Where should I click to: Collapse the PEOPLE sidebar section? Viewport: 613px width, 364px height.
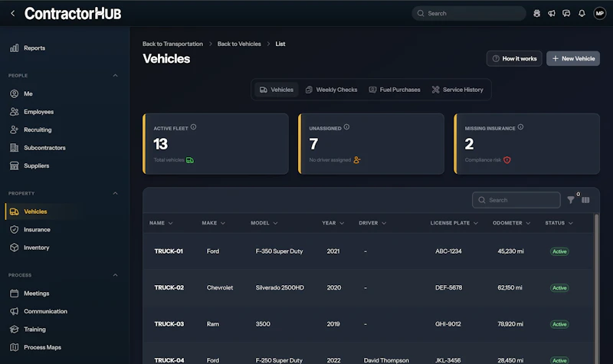pyautogui.click(x=116, y=75)
